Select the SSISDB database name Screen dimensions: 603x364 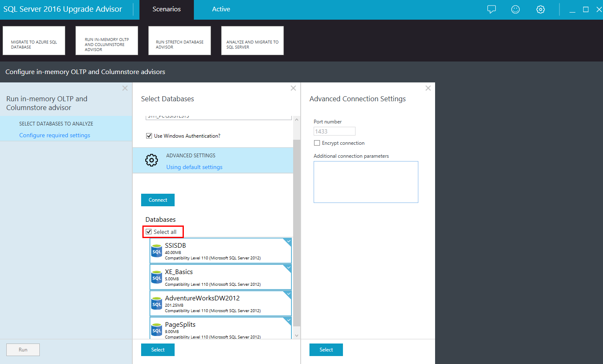pos(175,246)
